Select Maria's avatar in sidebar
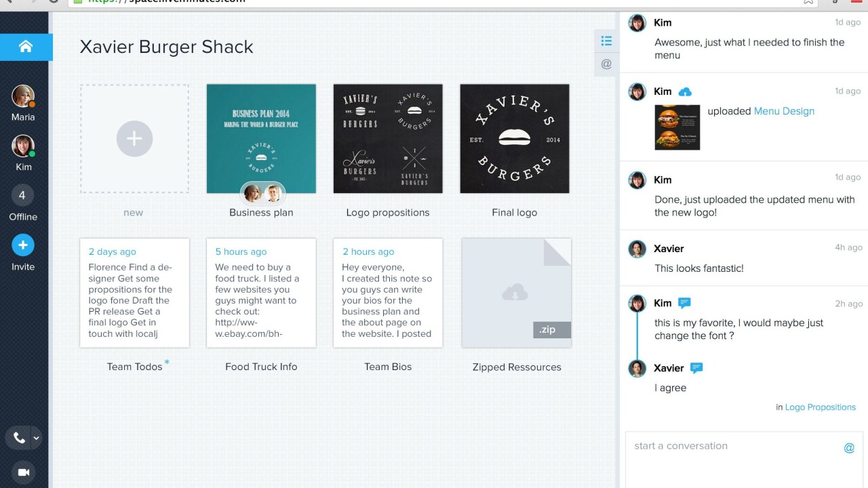 click(22, 96)
